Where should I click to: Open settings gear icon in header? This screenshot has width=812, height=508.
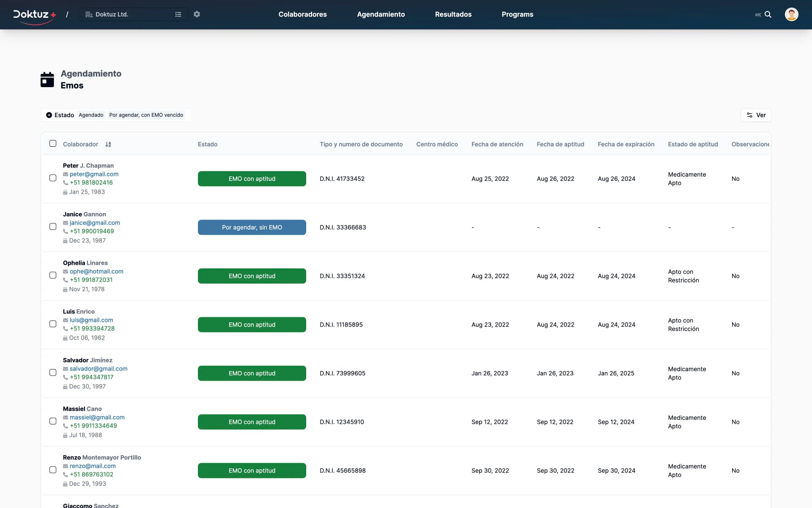[x=197, y=14]
